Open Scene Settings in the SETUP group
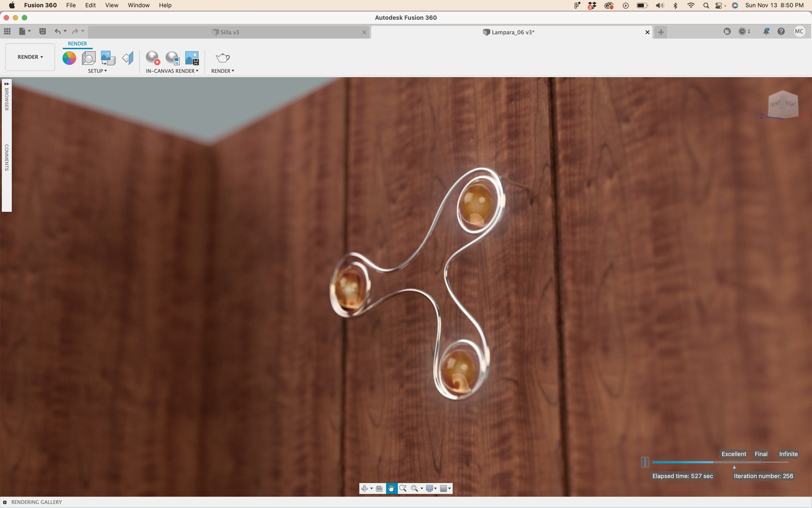Viewport: 812px width, 508px height. tap(89, 58)
